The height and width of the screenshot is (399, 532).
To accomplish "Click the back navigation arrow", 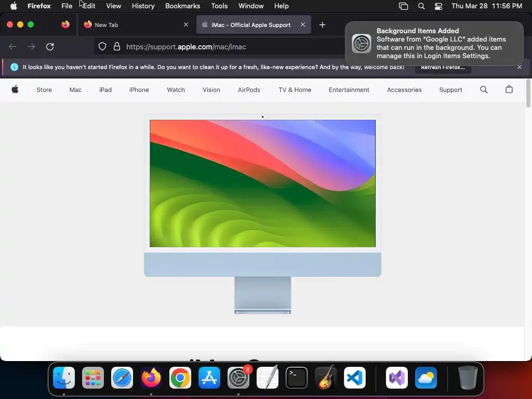I will [x=12, y=46].
